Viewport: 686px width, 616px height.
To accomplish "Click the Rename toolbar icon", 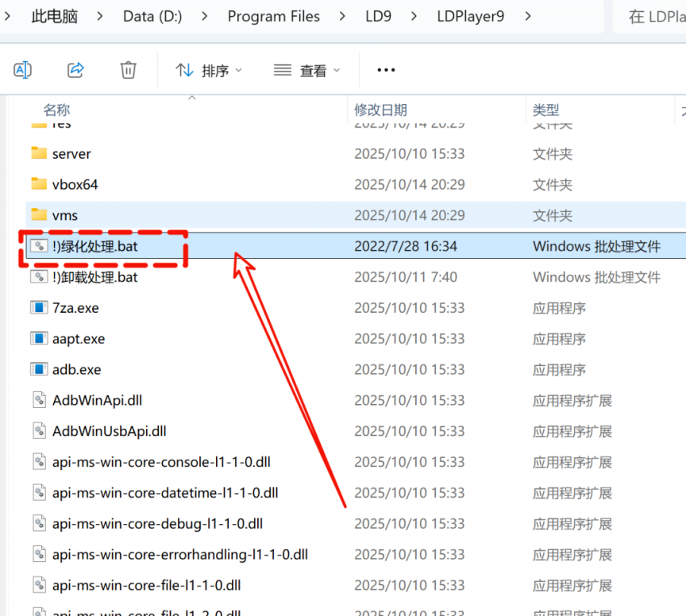I will pos(23,70).
